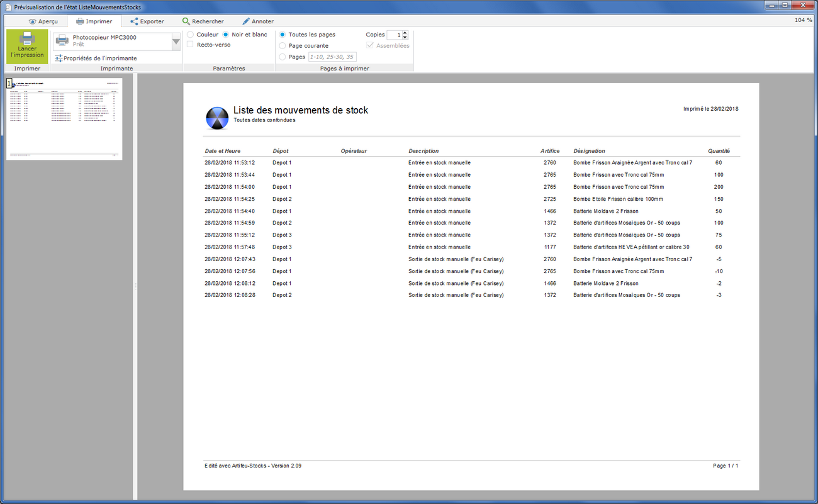Click the blue sphere report logo
The height and width of the screenshot is (504, 818).
pos(217,118)
